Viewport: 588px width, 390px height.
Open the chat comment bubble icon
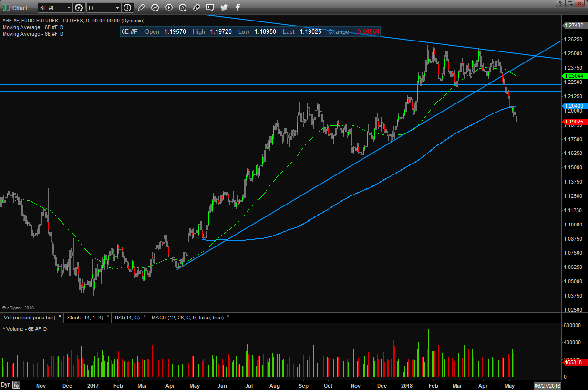(210, 8)
